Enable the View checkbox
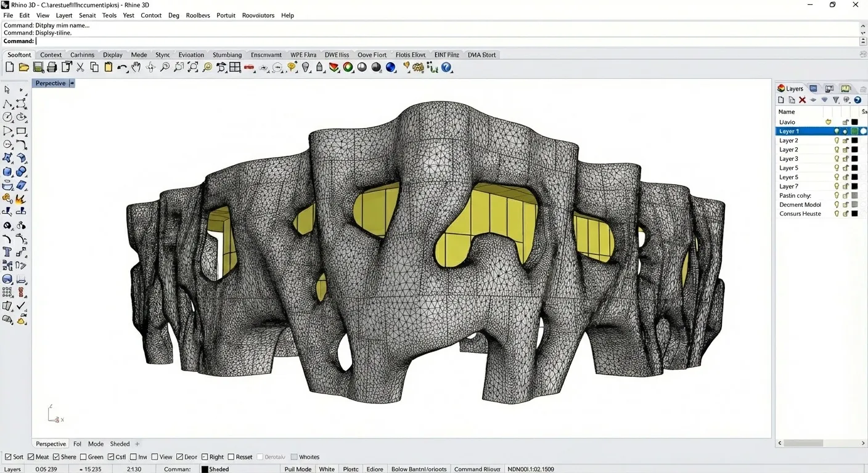Image resolution: width=868 pixels, height=473 pixels. click(154, 457)
